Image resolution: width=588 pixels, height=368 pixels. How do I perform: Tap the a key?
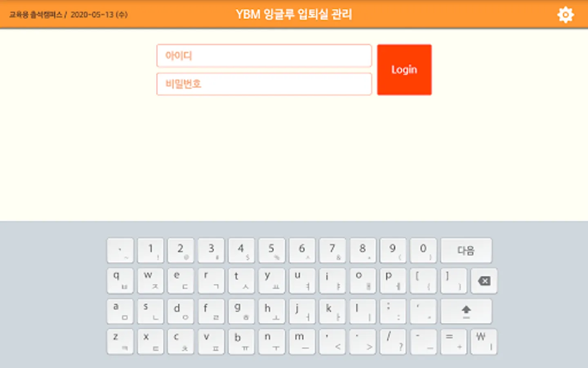pyautogui.click(x=120, y=312)
